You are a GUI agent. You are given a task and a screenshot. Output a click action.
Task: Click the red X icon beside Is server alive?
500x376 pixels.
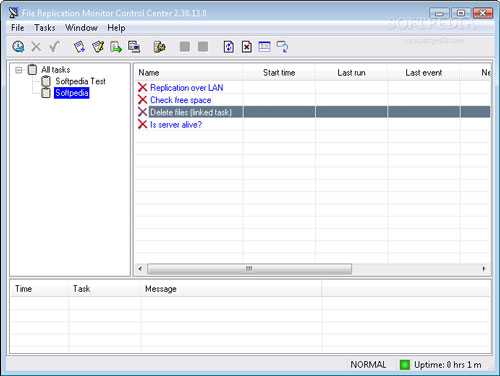pyautogui.click(x=142, y=124)
